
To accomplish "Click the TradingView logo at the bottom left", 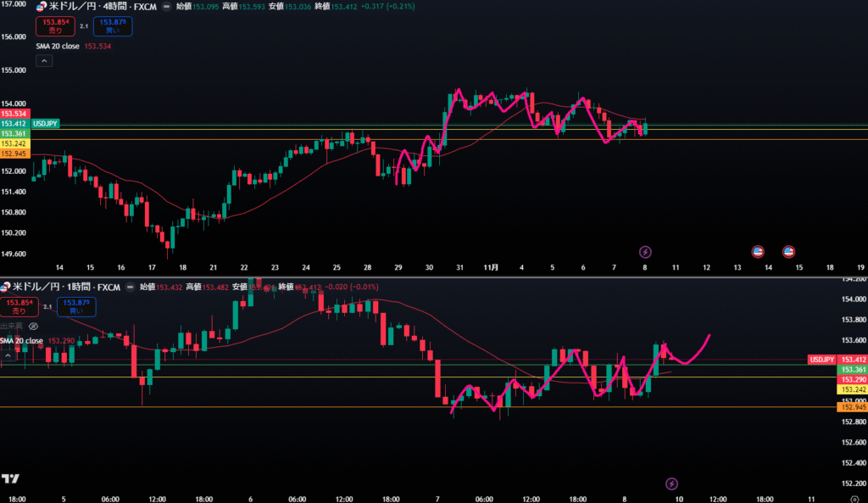I will click(12, 479).
